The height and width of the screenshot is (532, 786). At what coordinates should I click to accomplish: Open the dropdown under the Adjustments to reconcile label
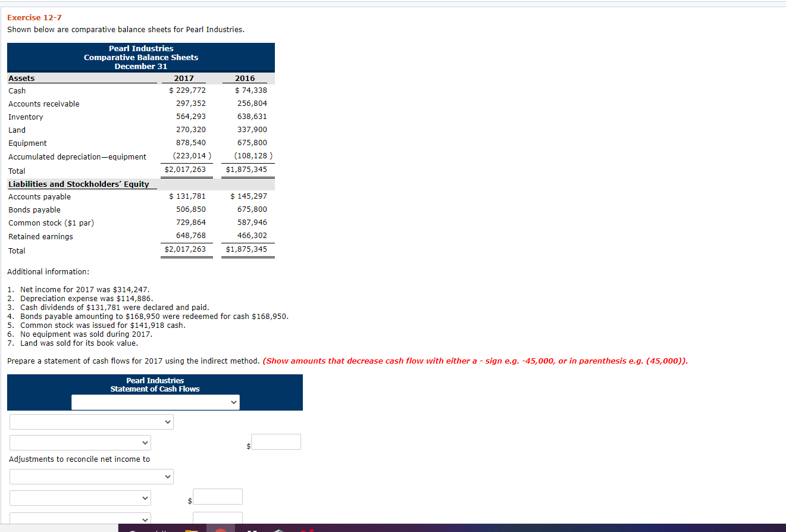(91, 476)
